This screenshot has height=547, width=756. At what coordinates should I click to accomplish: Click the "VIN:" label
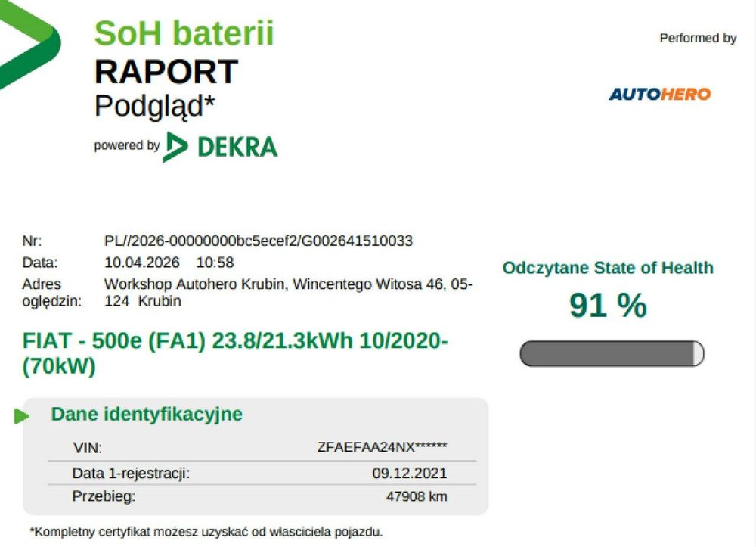point(87,448)
